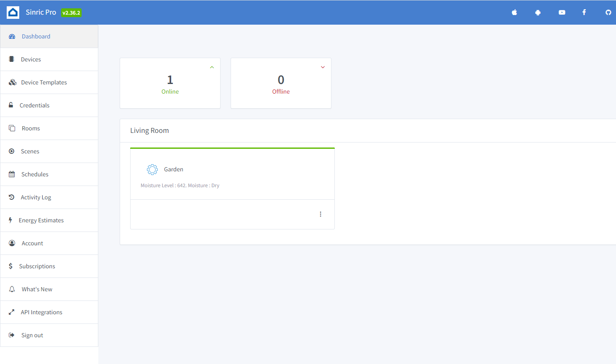The image size is (616, 364).
Task: Click the Sign out link
Action: (32, 335)
